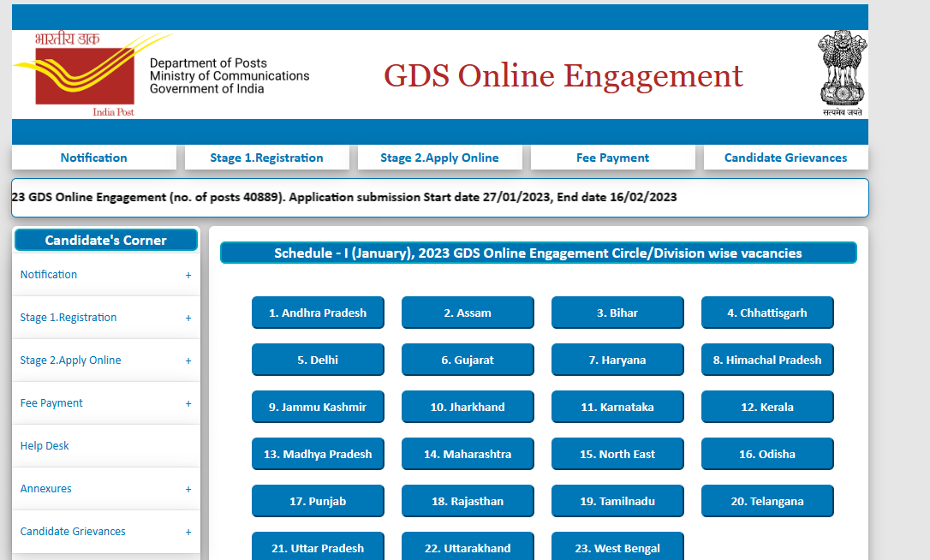Select 13. Madhya Pradesh vacancies
The height and width of the screenshot is (560, 930).
tap(318, 454)
